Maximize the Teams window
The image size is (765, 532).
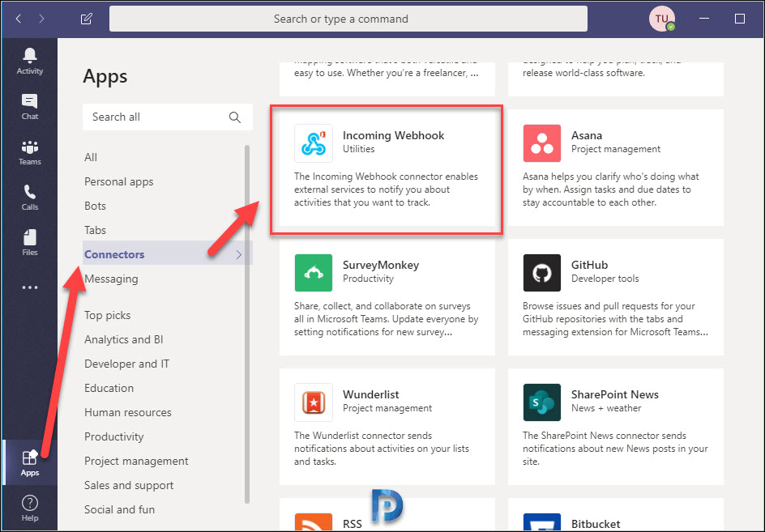[x=740, y=19]
